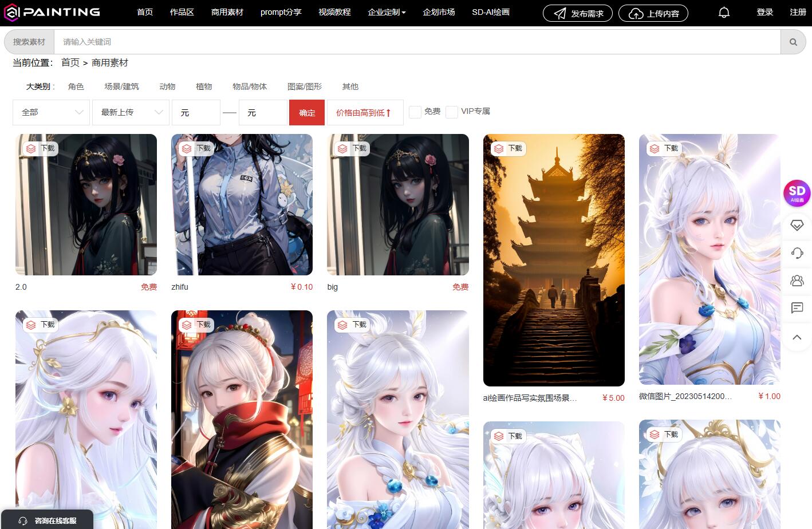812x529 pixels.
Task: Select the 角色 category tab
Action: (x=76, y=86)
